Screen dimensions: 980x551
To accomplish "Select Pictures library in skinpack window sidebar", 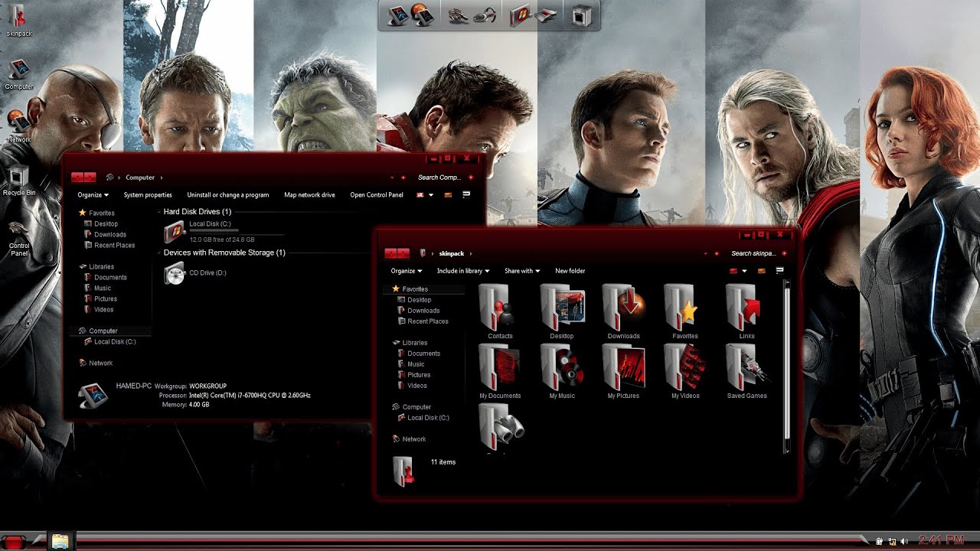I will pyautogui.click(x=413, y=375).
